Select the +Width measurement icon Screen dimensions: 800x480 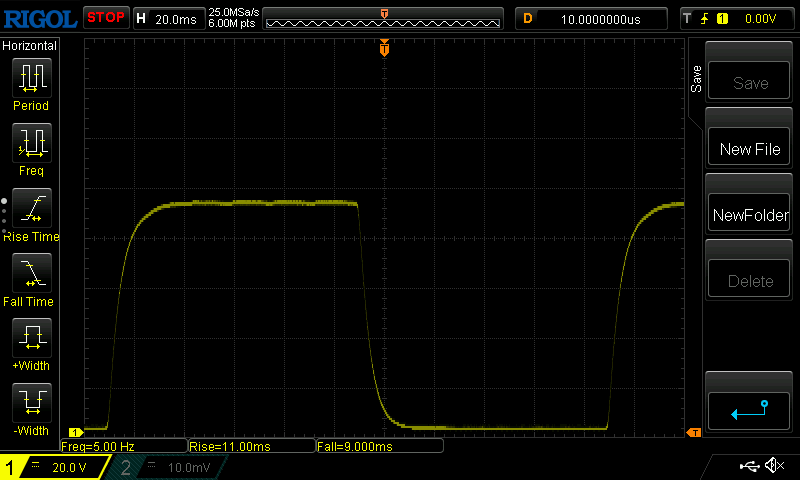(x=30, y=340)
